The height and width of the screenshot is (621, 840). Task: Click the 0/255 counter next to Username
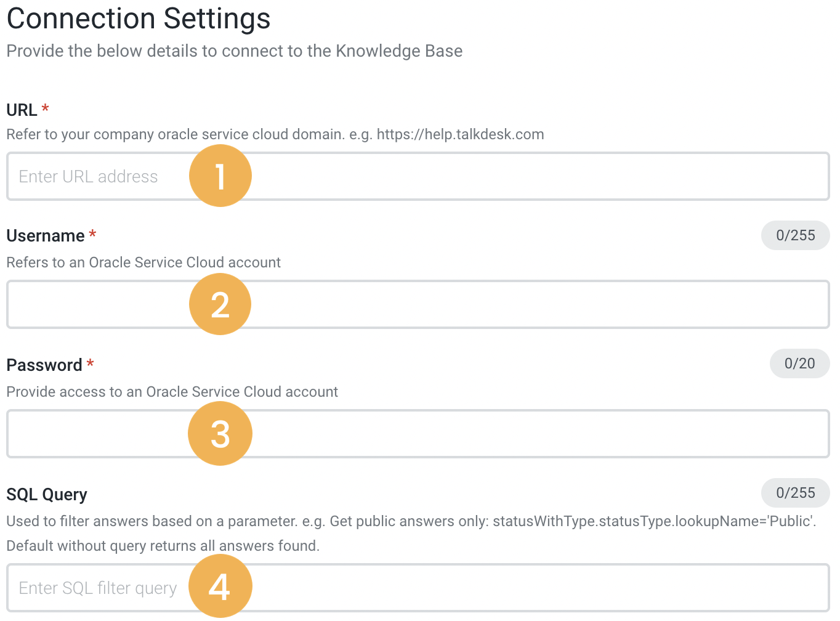795,235
